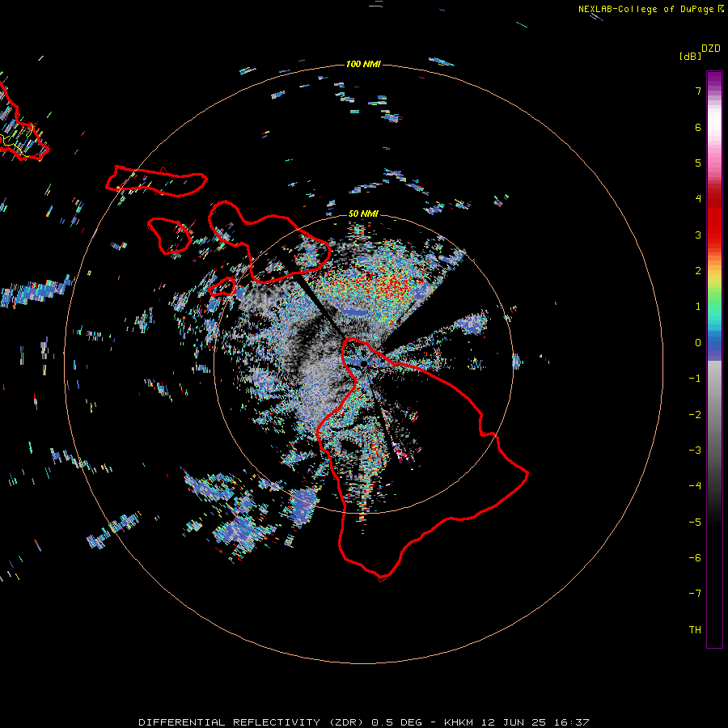
Task: Click the 0 value on the color scale
Action: 698,343
